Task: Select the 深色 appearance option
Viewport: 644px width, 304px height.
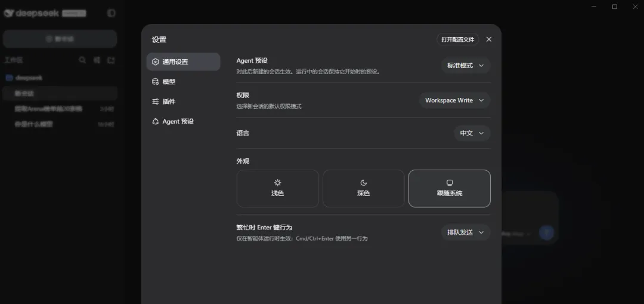Action: pos(364,188)
